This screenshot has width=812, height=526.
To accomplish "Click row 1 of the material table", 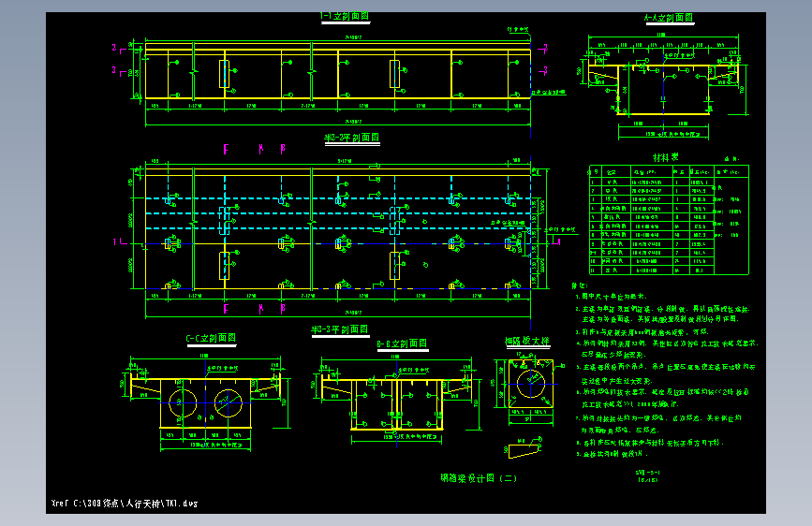I will (x=652, y=183).
